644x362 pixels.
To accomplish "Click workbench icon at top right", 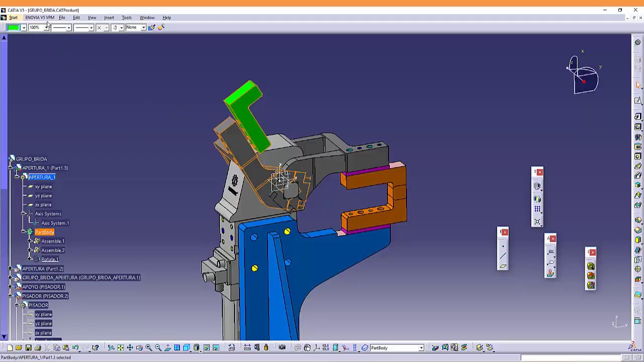I will tap(637, 42).
